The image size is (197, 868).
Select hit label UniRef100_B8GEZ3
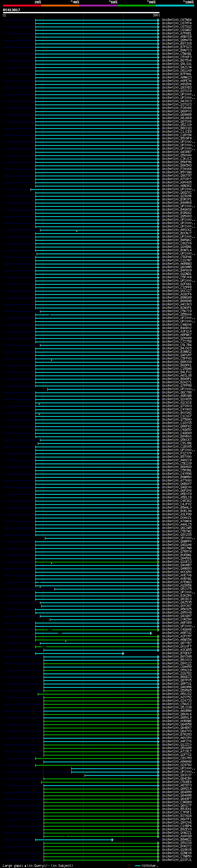177,677
